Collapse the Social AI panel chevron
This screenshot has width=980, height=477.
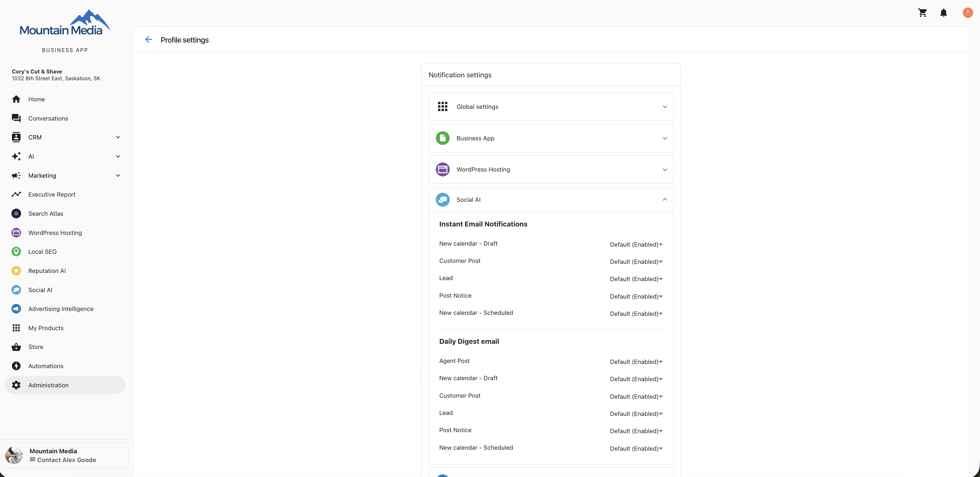665,200
